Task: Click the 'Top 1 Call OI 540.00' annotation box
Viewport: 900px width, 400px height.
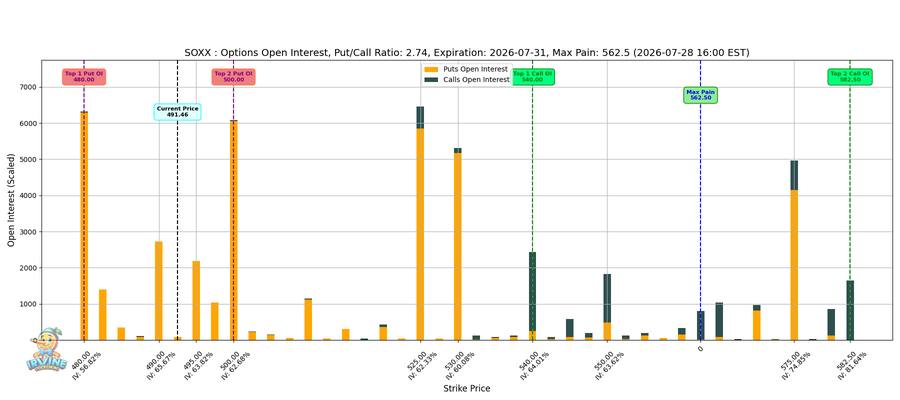Action: pyautogui.click(x=533, y=76)
